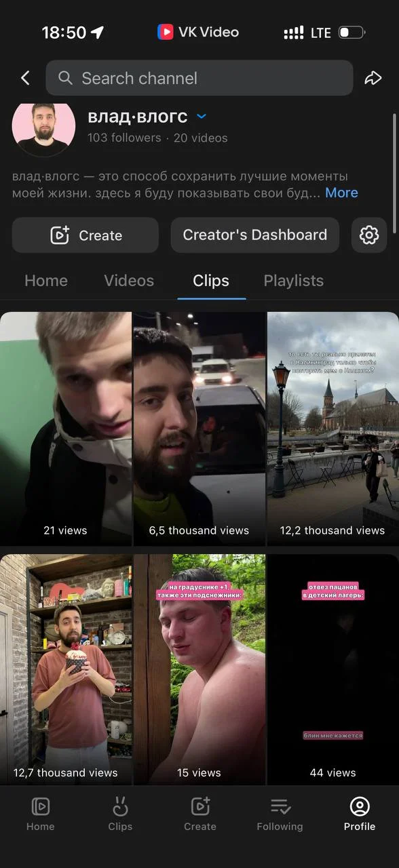Open Profile in bottom navigation
The width and height of the screenshot is (399, 868).
[360, 814]
